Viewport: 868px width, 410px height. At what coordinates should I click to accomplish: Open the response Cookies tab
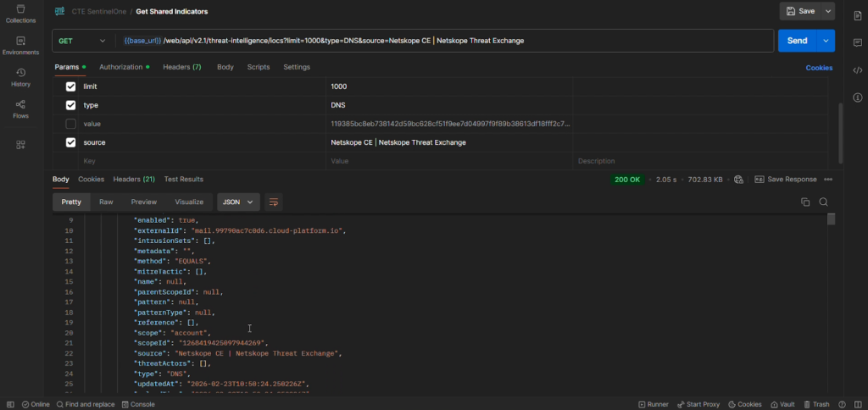point(92,180)
